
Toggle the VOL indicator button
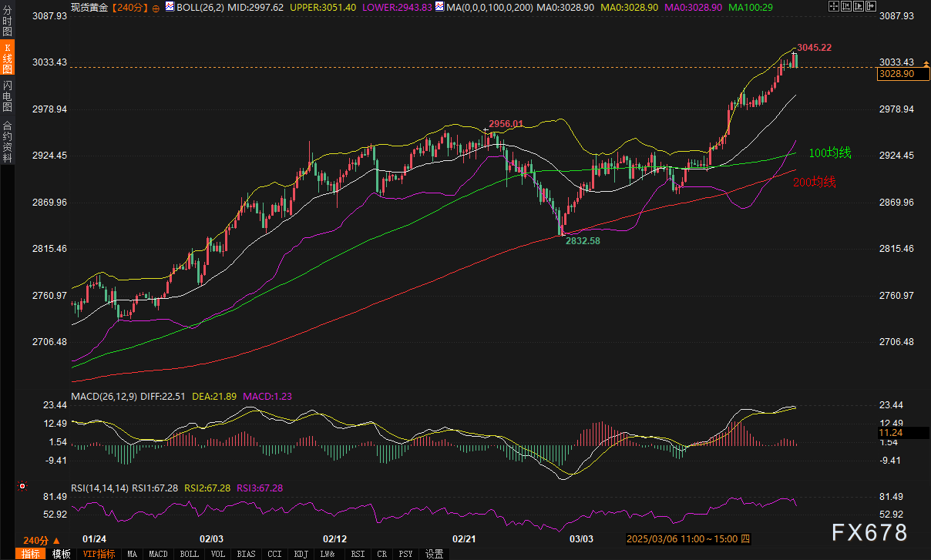[218, 554]
